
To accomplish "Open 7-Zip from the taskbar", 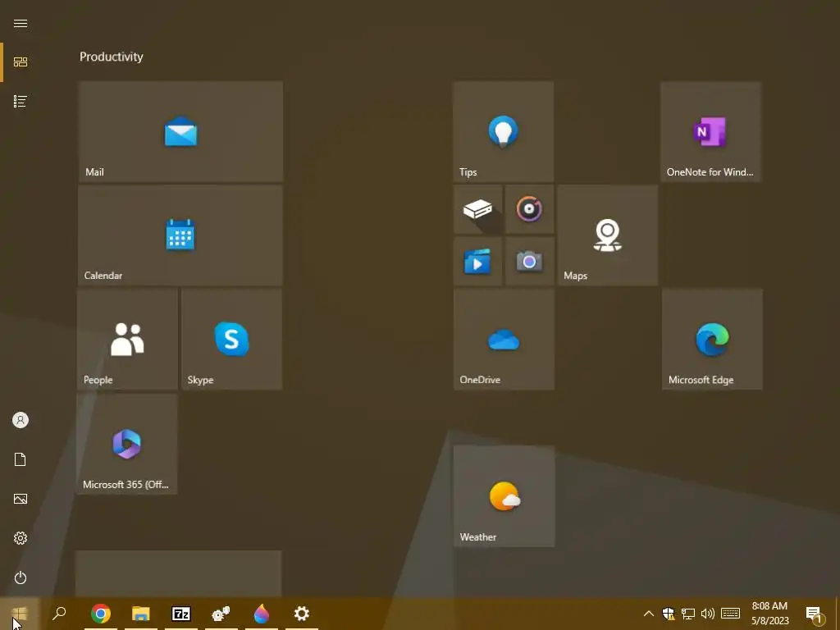I will pyautogui.click(x=181, y=614).
